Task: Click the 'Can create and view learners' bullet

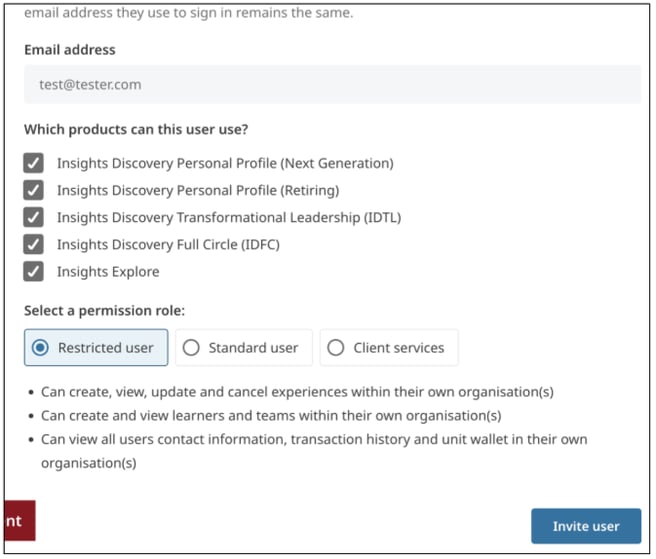Action: coord(271,416)
